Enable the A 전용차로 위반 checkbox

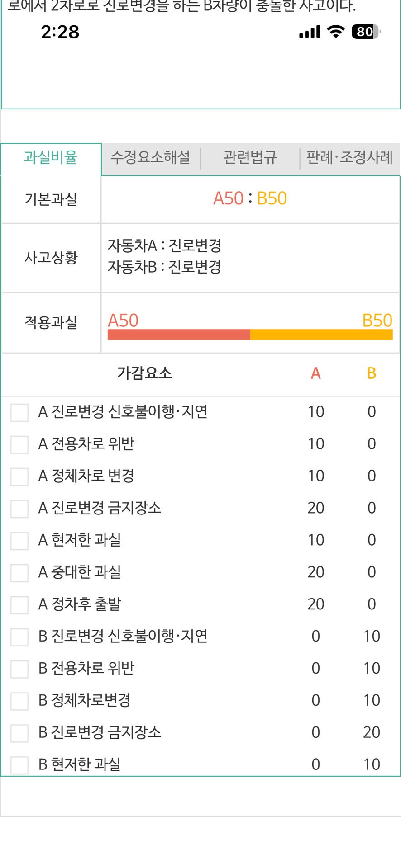point(19,444)
